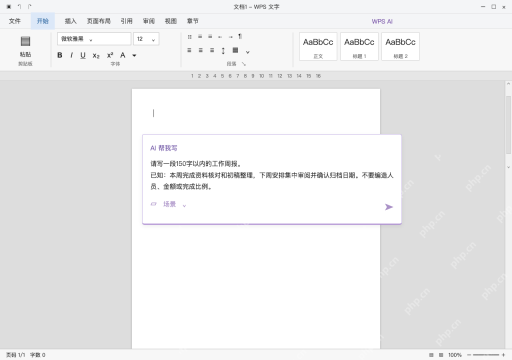This screenshot has height=360, width=512.
Task: Switch to the 引用 references tab
Action: pos(127,21)
